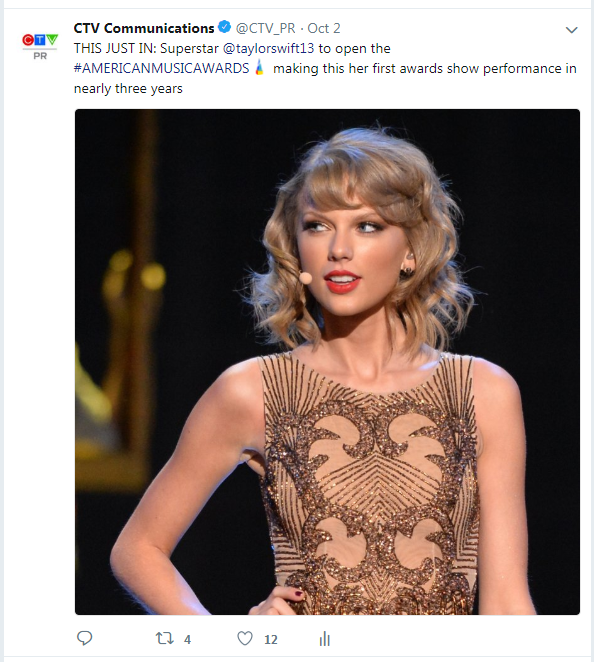This screenshot has height=662, width=594.
Task: Click the retweet count of 4
Action: click(x=187, y=640)
